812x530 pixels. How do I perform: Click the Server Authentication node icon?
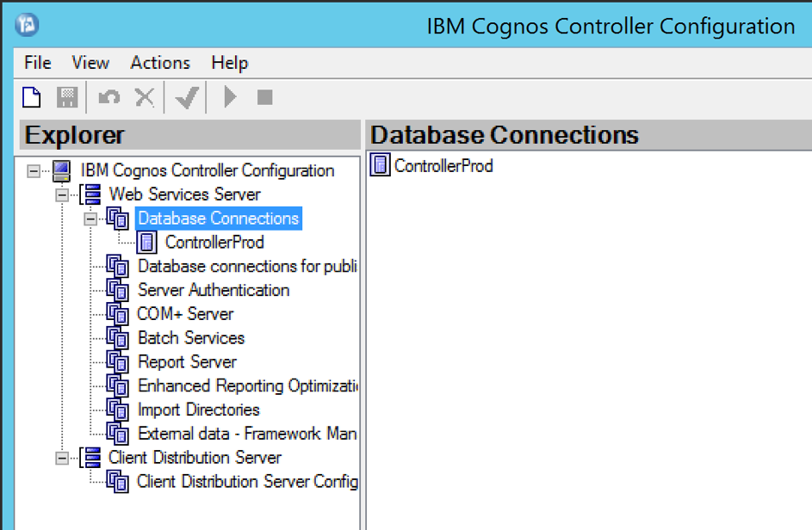tap(118, 290)
